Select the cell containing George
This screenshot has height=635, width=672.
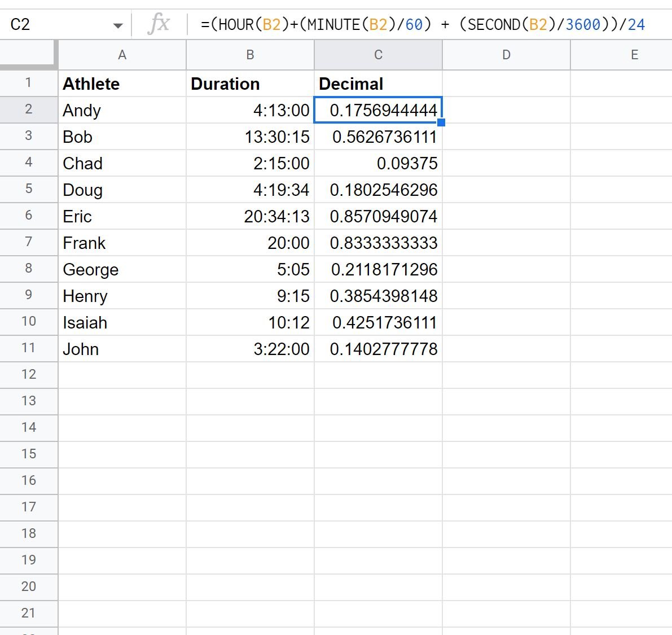122,269
